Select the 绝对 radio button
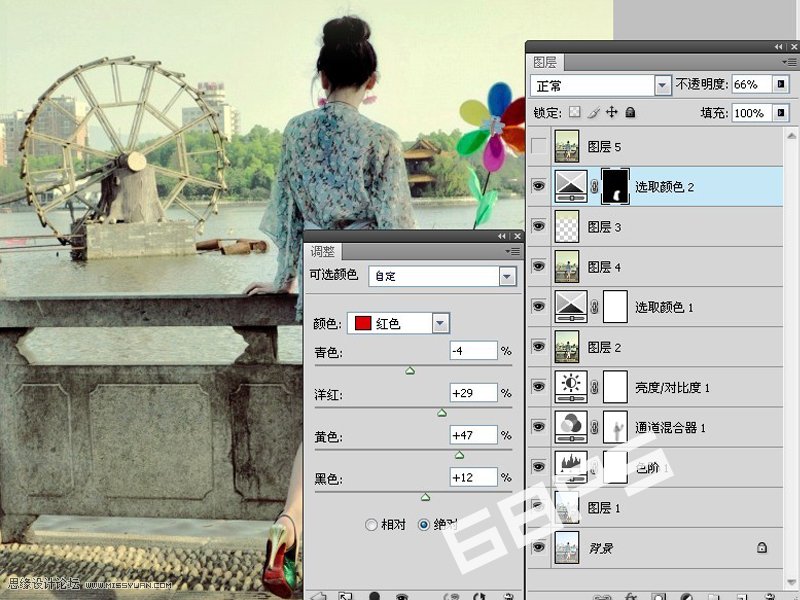 (423, 524)
